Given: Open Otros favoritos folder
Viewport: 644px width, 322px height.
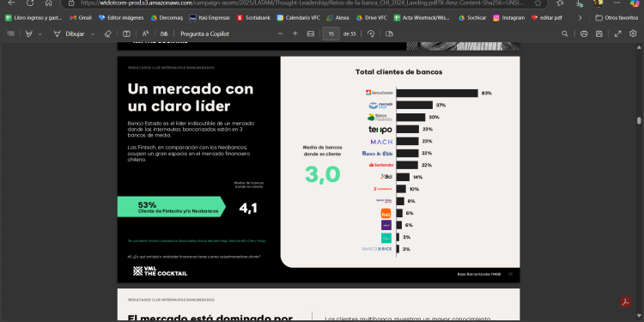Looking at the screenshot, I should [x=617, y=18].
